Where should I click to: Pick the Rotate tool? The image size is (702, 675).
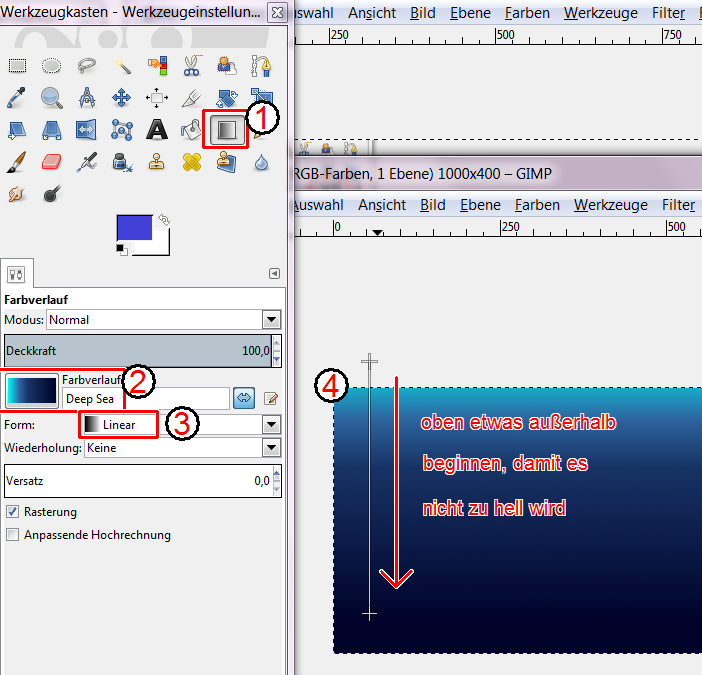[x=227, y=98]
